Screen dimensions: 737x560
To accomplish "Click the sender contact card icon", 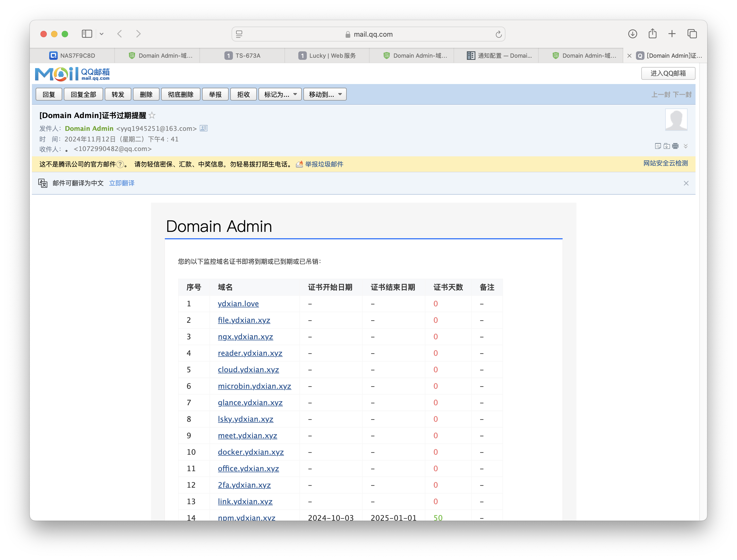I will (x=203, y=128).
